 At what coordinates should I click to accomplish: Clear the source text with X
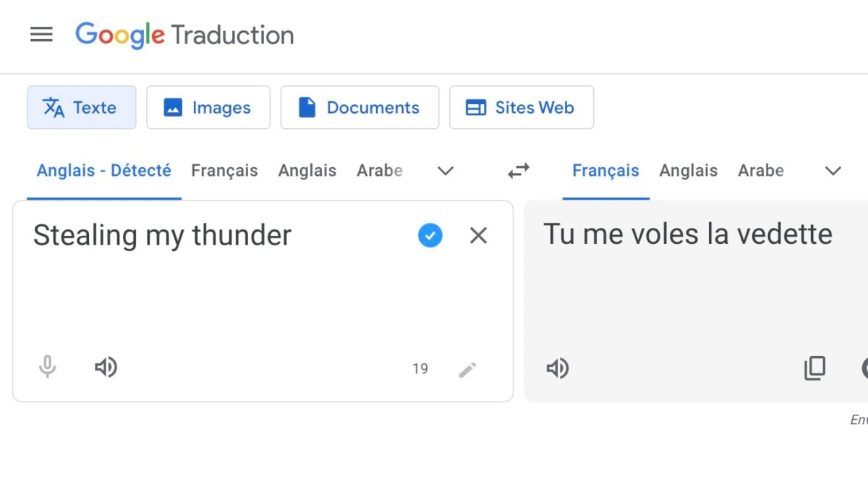click(x=478, y=235)
